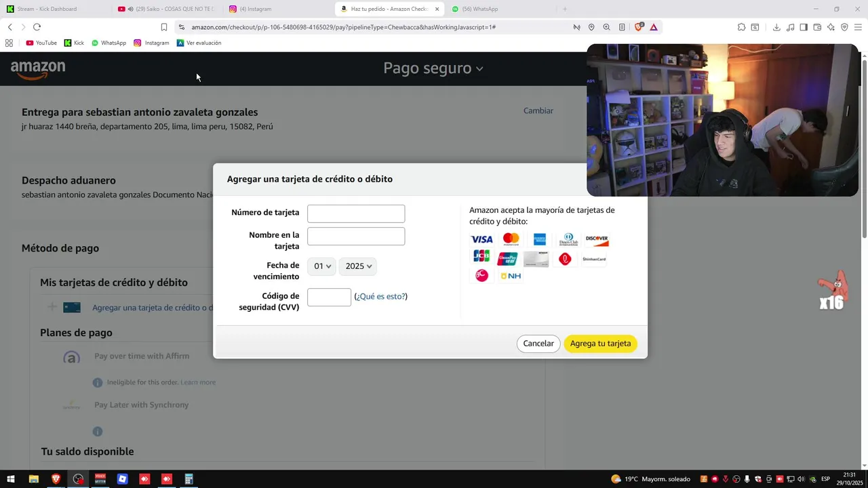Reload the Amazon checkout page
Screen dimensions: 868x488
click(x=37, y=27)
